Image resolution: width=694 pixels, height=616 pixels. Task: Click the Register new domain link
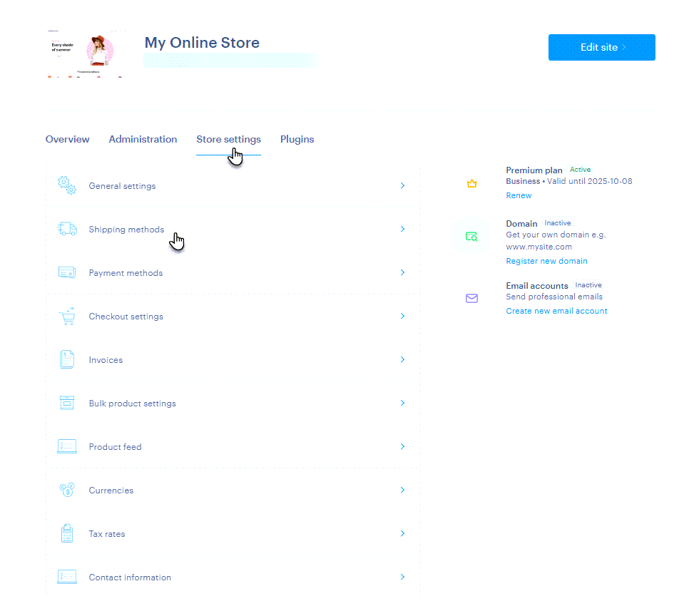(x=546, y=261)
